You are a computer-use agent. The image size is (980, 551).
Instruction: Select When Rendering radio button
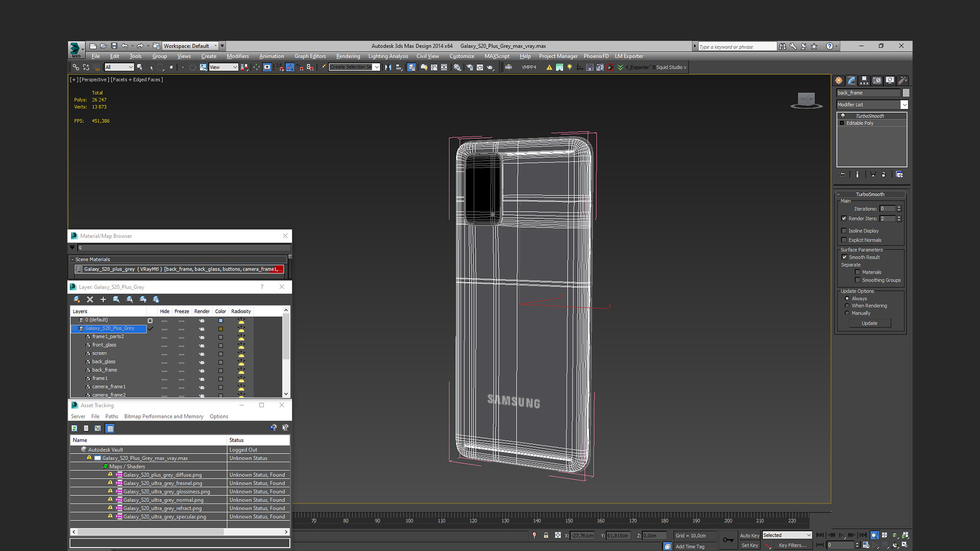pos(847,306)
